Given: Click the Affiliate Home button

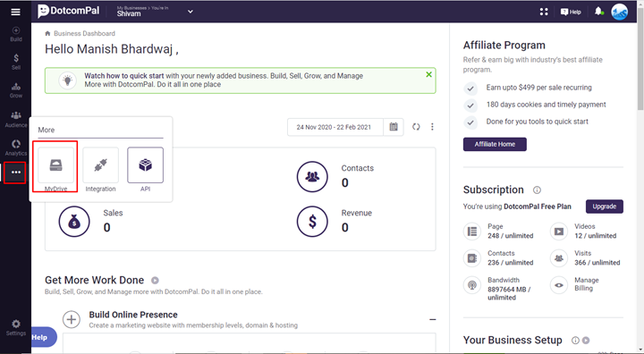Looking at the screenshot, I should tap(495, 144).
